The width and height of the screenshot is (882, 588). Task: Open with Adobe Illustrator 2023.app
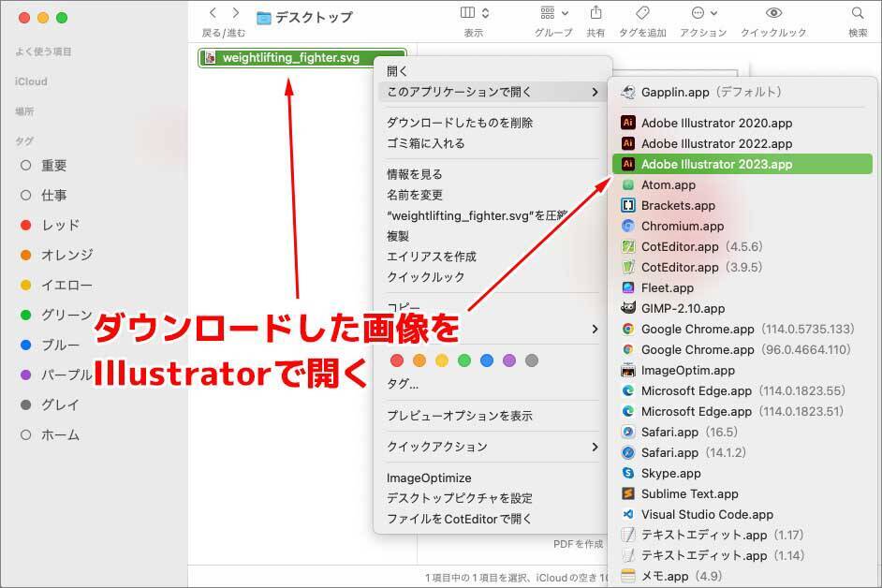716,164
